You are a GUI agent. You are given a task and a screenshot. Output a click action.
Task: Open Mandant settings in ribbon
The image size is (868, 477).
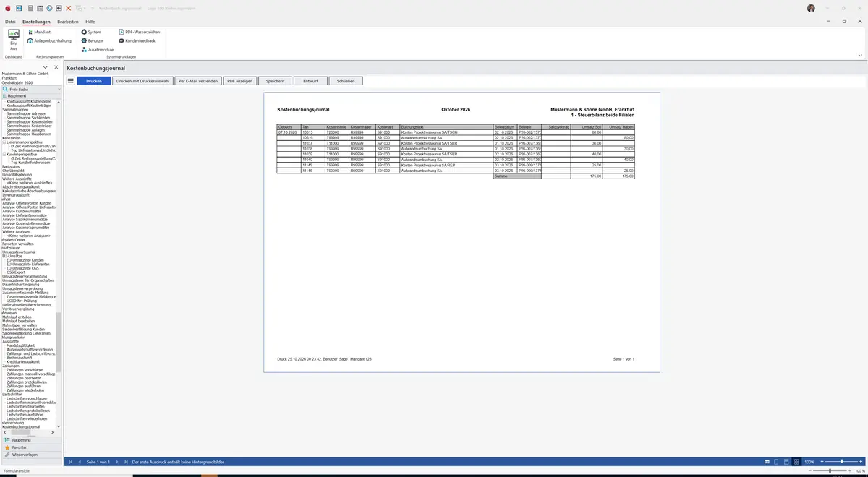point(38,33)
